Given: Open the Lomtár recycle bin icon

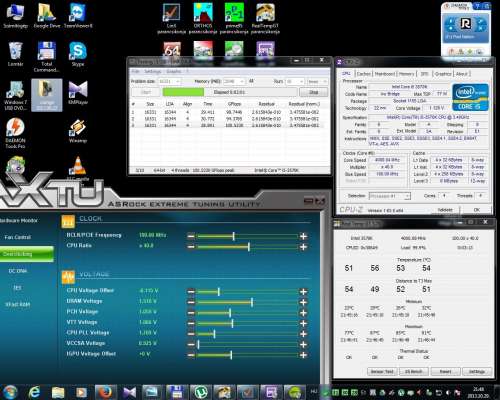Looking at the screenshot, I should pos(15,54).
